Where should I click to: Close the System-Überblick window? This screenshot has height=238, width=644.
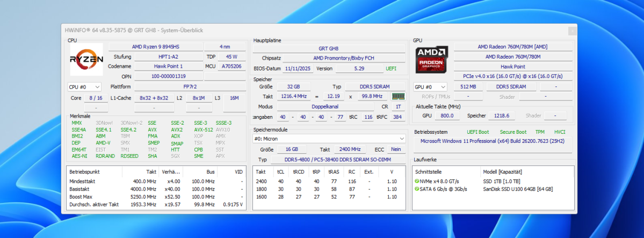click(x=571, y=31)
